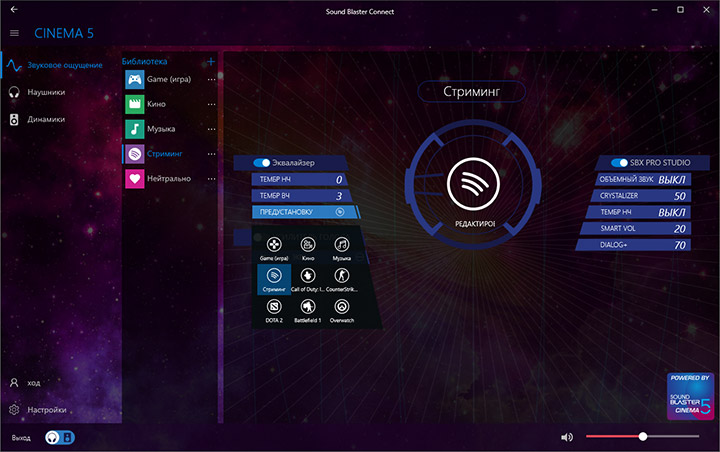Change SBX ТЕМБР НЧ setting
The width and height of the screenshot is (720, 452).
coord(638,212)
